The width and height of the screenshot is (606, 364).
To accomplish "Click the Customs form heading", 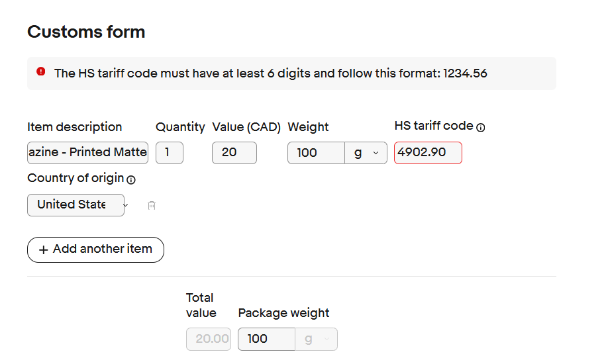I will [86, 32].
